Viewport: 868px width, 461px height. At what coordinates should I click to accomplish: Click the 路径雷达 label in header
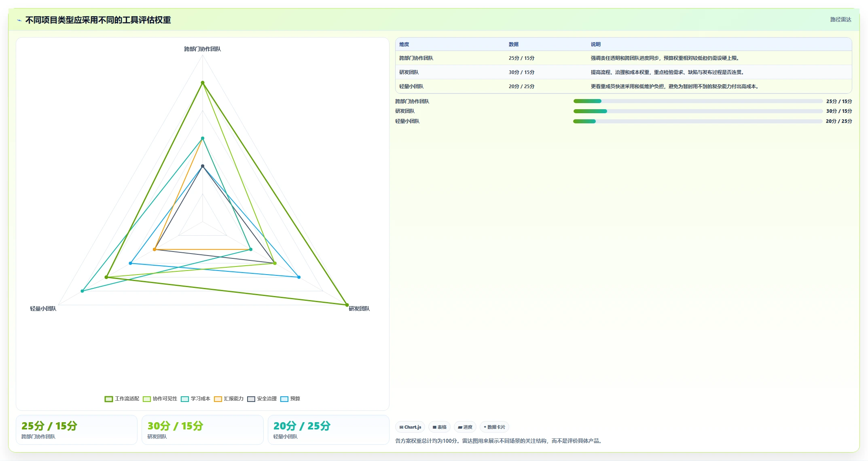pos(840,19)
